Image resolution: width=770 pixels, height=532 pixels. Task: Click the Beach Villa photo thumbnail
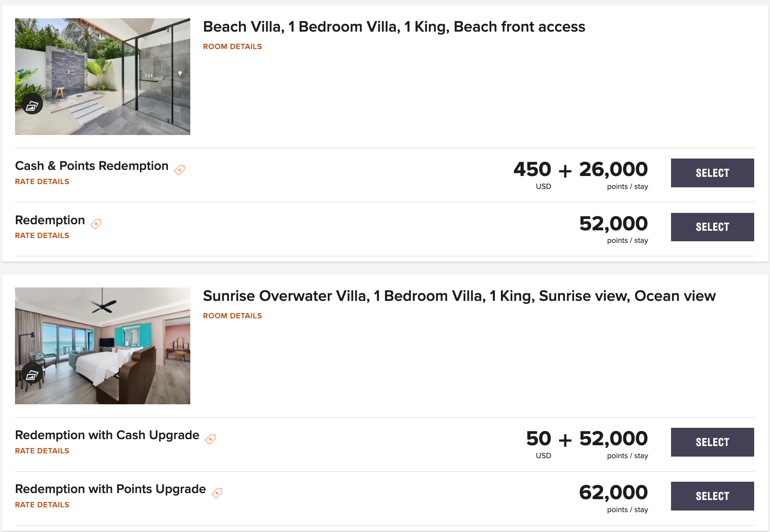coord(103,76)
